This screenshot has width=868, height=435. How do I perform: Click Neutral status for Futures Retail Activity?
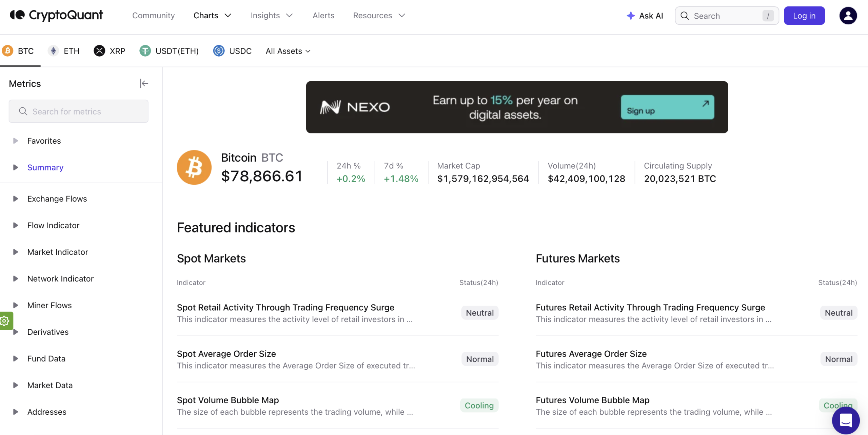839,313
